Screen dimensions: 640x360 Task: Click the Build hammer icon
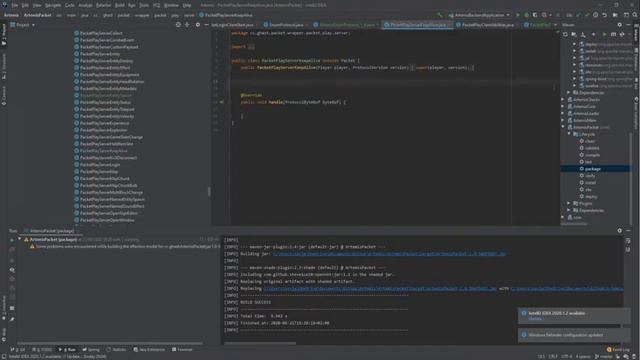click(440, 15)
